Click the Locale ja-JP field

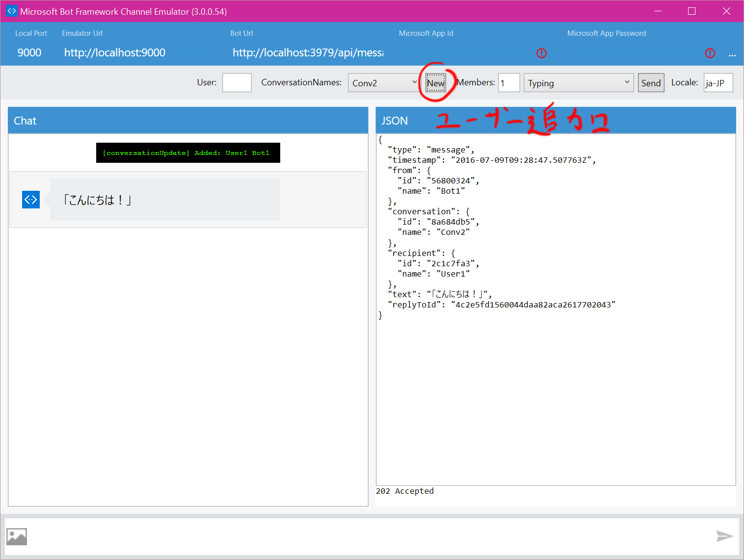[718, 82]
